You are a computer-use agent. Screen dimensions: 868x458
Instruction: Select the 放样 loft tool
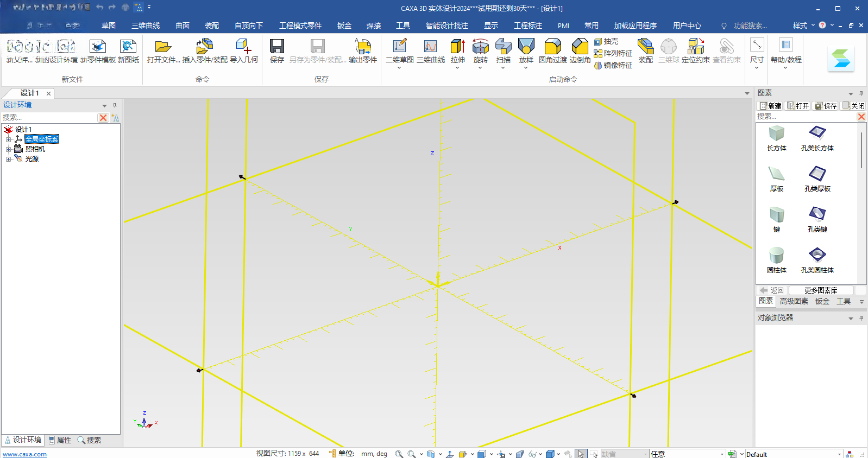(x=526, y=52)
